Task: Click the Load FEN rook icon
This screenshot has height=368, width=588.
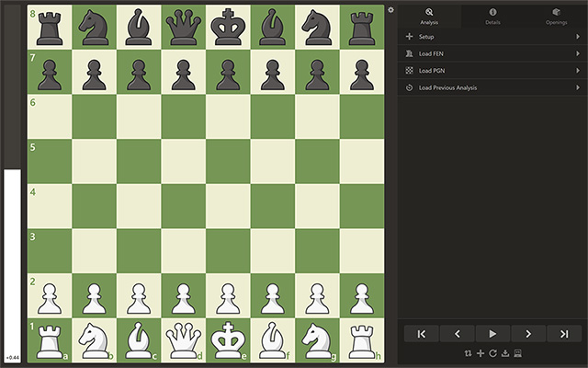Action: tap(409, 53)
